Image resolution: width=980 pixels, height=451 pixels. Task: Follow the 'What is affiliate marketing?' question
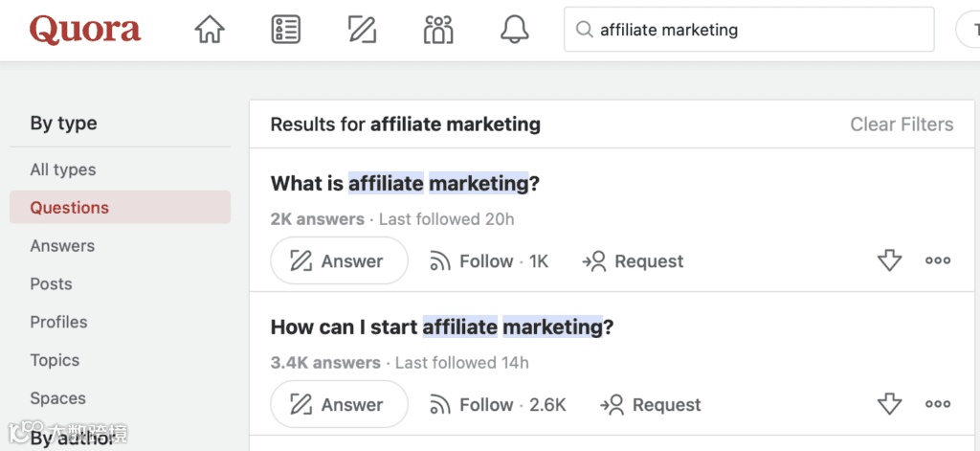[x=486, y=261]
